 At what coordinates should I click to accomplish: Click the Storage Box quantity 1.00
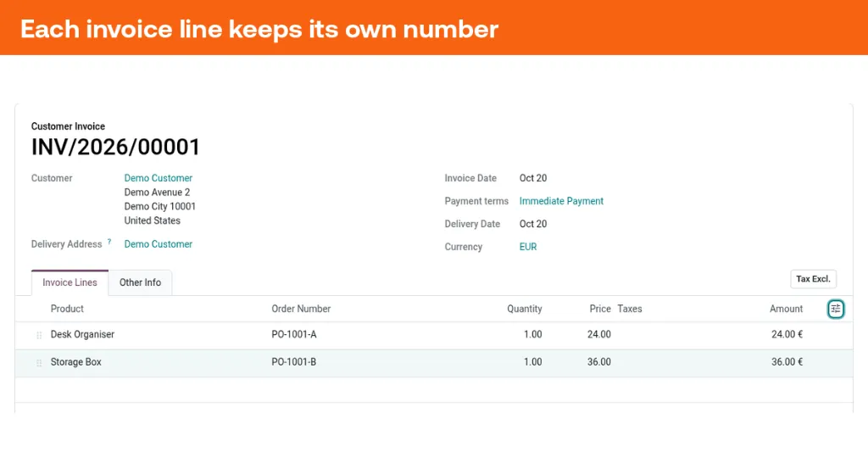click(533, 362)
